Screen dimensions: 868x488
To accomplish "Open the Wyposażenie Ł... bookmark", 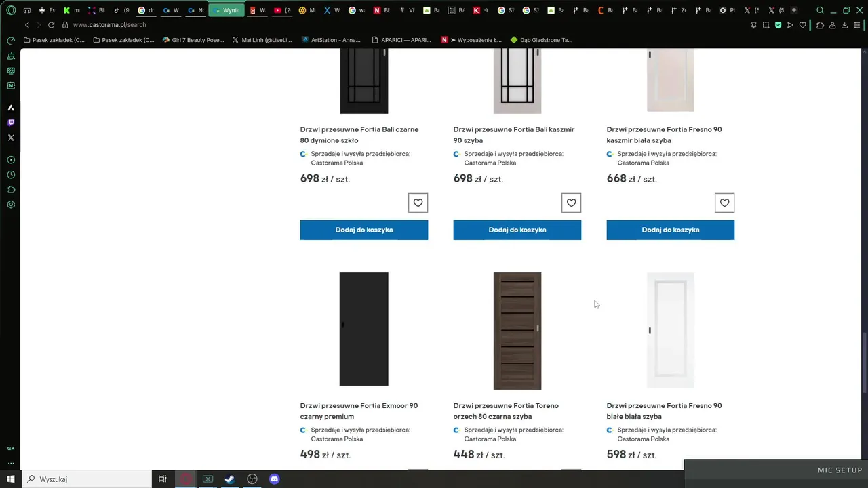I will (x=471, y=40).
